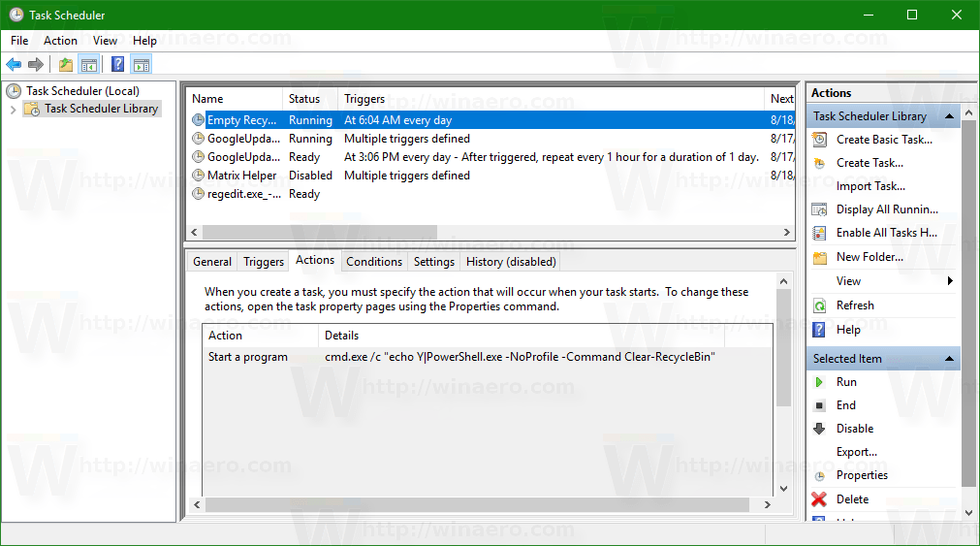Open the View menu in menu bar
Viewport: 980px width, 546px height.
105,41
